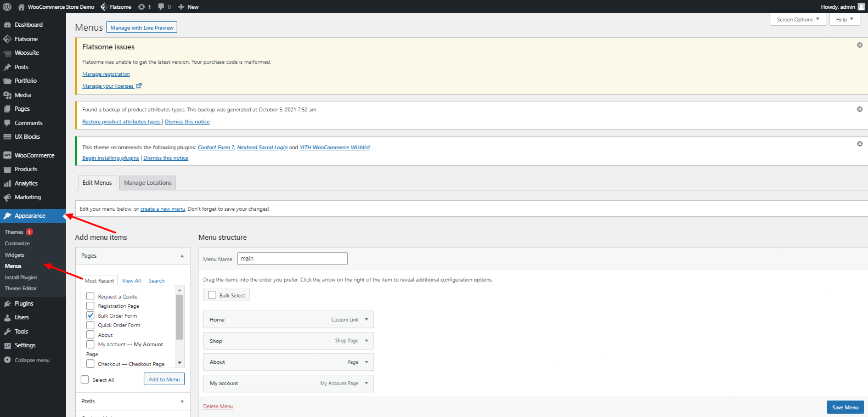Viewport: 868px width, 417px height.
Task: Click the Plugins sidebar icon
Action: pyautogui.click(x=7, y=303)
